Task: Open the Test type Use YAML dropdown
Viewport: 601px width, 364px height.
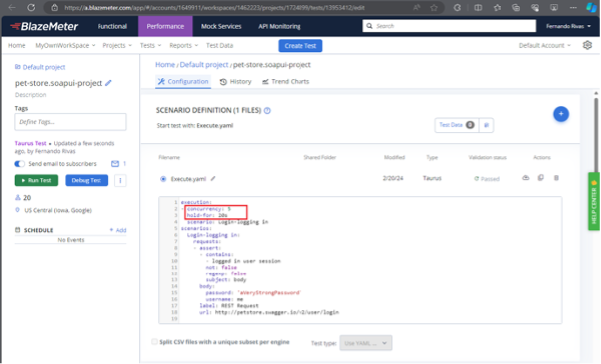Action: tap(365, 343)
